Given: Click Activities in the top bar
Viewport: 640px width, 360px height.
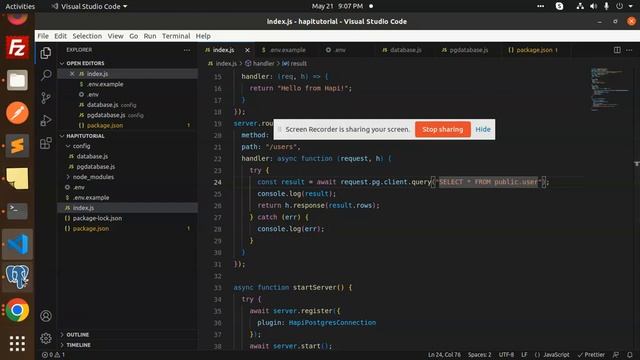Looking at the screenshot, I should 20,6.
